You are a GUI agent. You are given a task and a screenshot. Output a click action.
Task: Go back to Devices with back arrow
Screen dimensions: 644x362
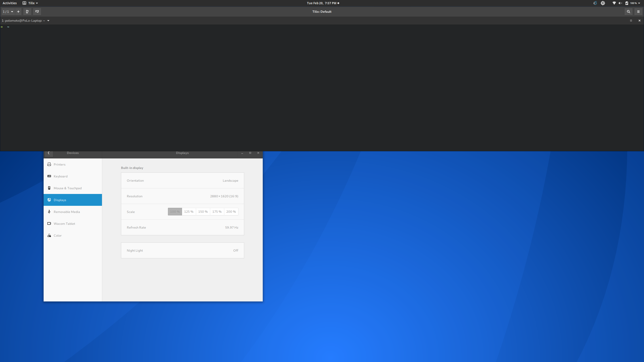click(x=49, y=153)
